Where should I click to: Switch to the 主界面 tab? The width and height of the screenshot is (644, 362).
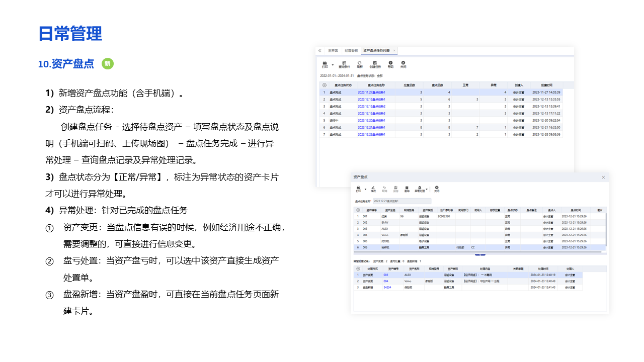tap(333, 51)
